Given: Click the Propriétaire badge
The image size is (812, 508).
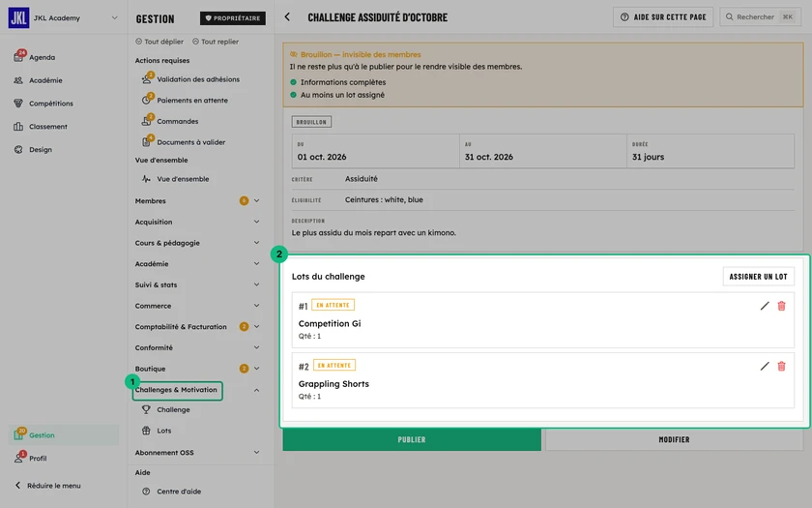Looking at the screenshot, I should (x=233, y=18).
